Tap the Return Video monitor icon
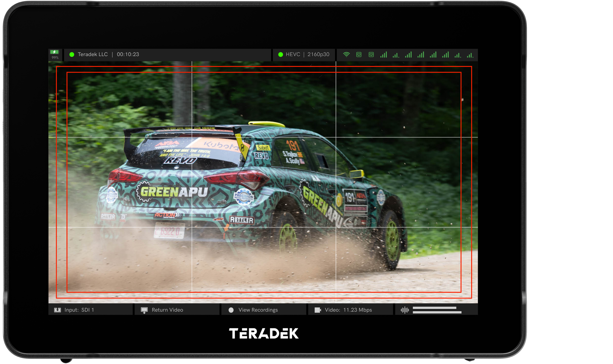 tap(144, 310)
